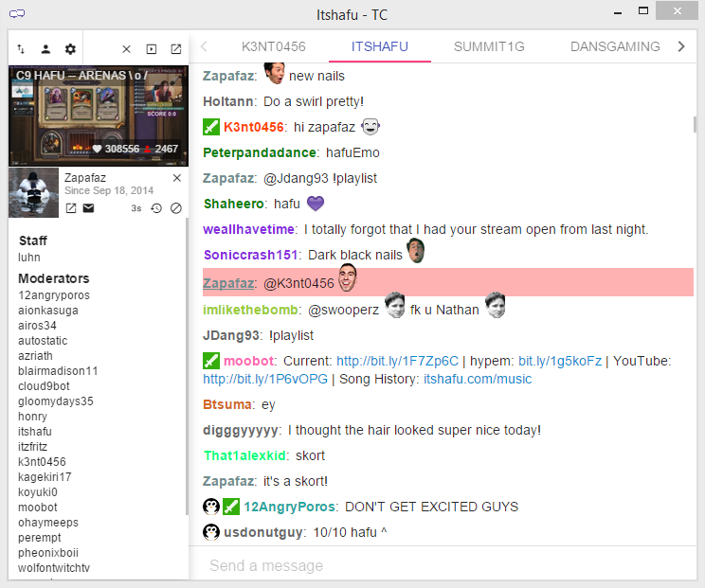Open the timeout history clock icon
The image size is (705, 588).
point(156,208)
